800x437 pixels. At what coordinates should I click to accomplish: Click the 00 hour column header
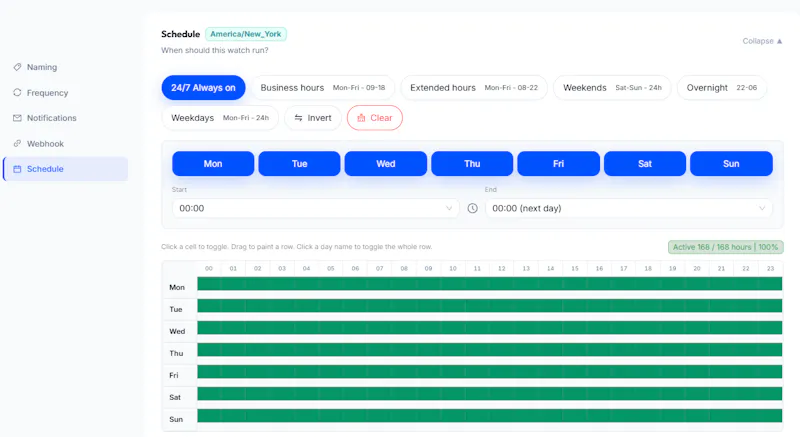point(209,268)
